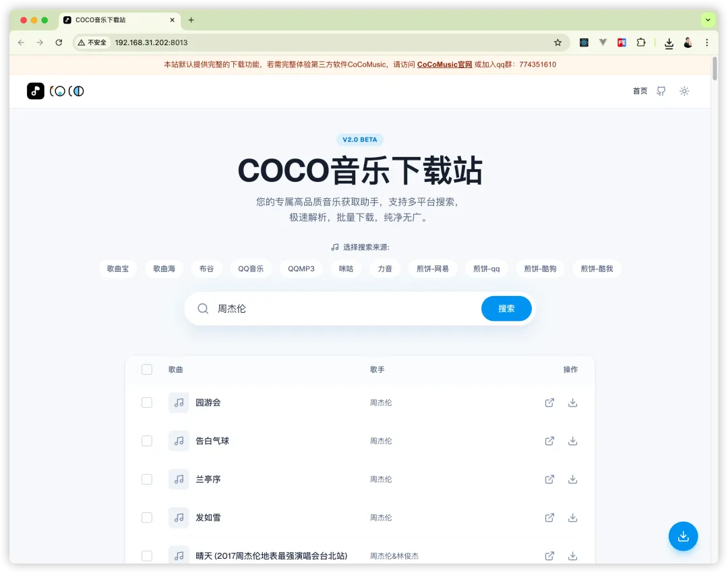Screen dimensions: 728x573
Task: Open external link for 园游会
Action: 549,402
